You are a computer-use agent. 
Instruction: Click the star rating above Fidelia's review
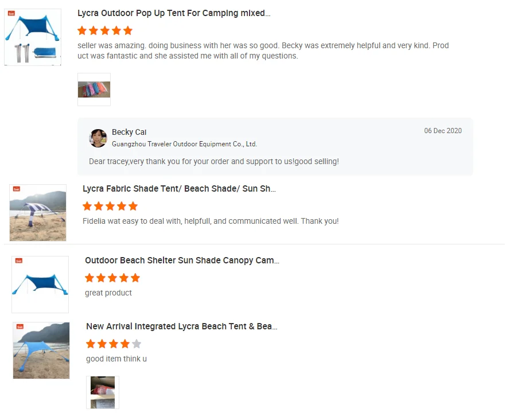(110, 206)
